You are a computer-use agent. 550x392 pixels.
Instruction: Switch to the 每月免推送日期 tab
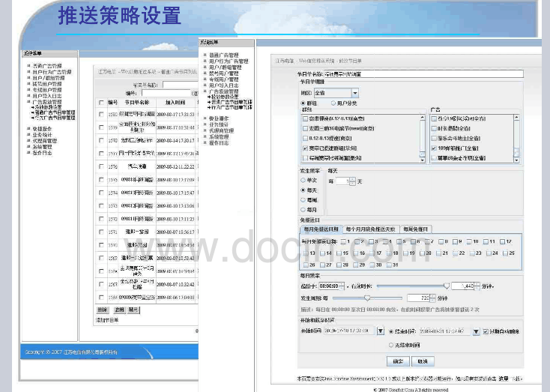[321, 229]
